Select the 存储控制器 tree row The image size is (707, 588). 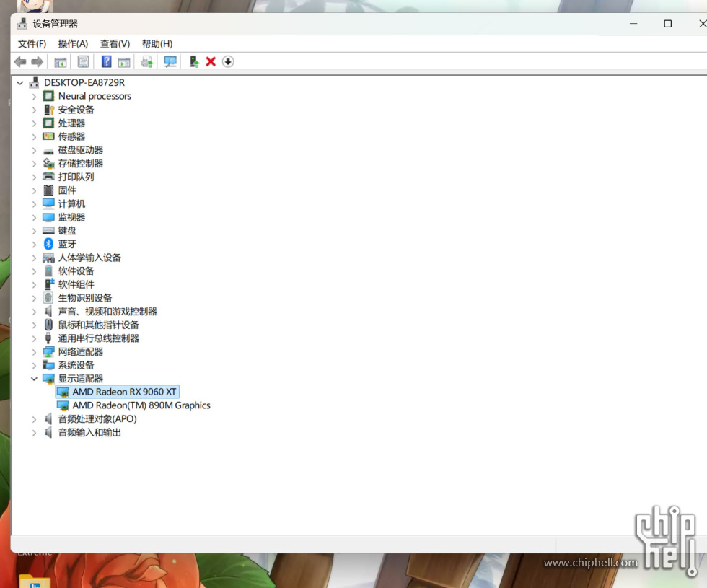pyautogui.click(x=80, y=164)
